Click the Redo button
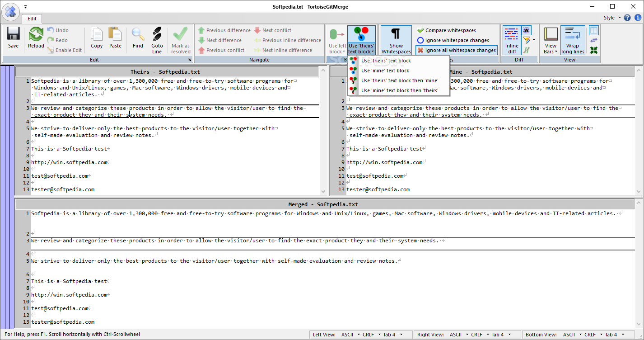The width and height of the screenshot is (644, 340). (x=57, y=40)
